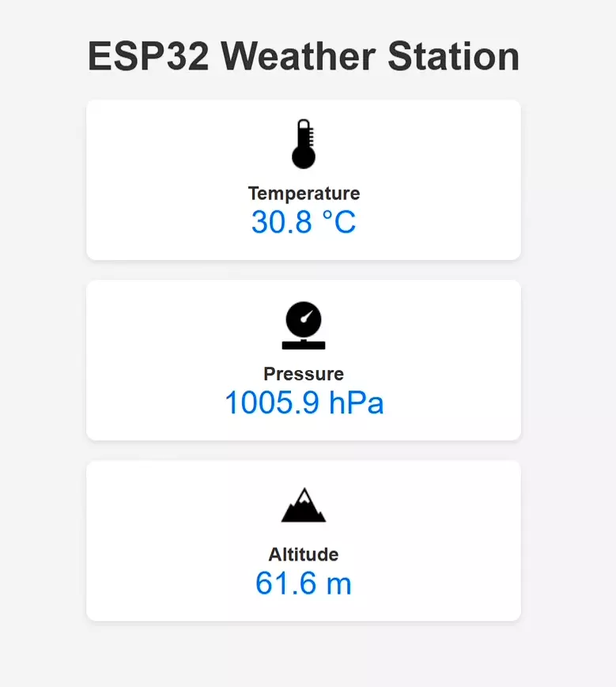Image resolution: width=616 pixels, height=687 pixels.
Task: Click the °C unit symbol
Action: coord(339,221)
